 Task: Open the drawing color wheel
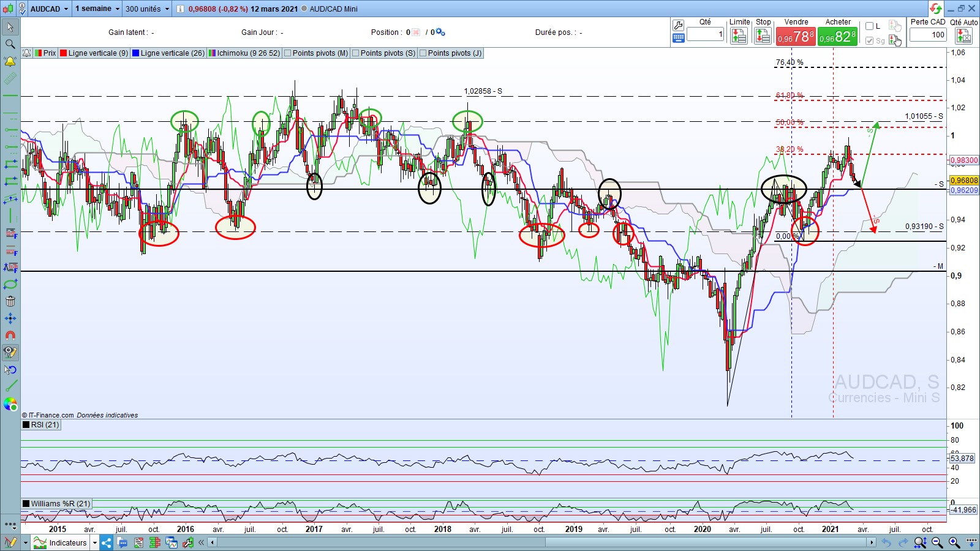[x=10, y=404]
